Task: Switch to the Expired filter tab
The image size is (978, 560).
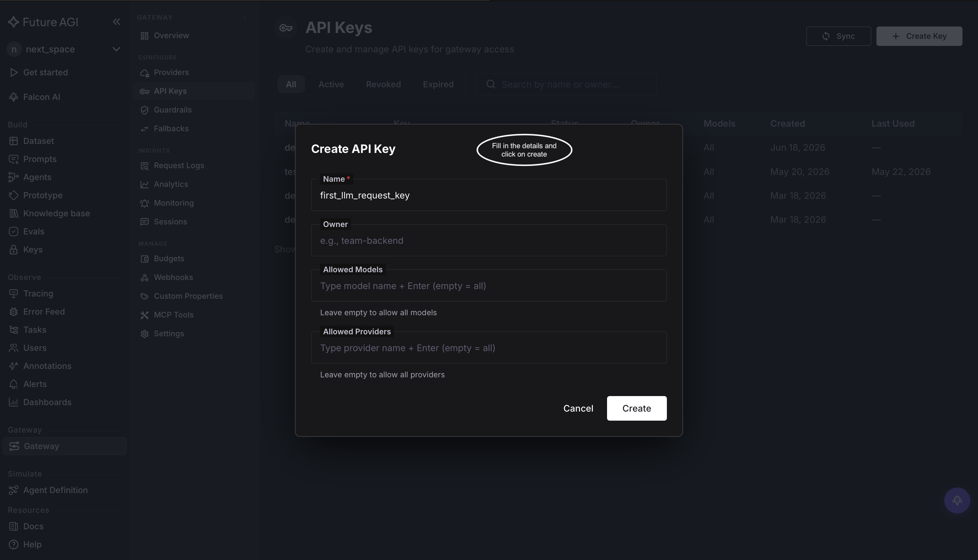Action: 438,84
